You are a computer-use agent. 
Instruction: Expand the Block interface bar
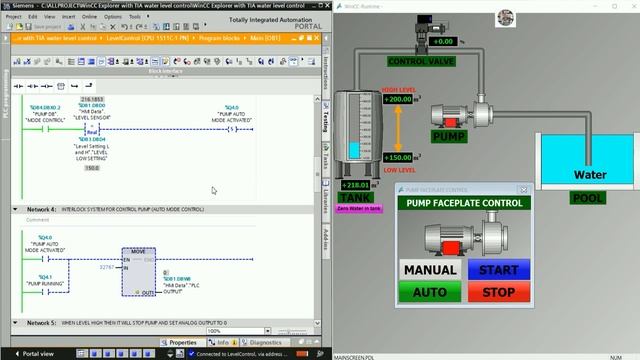165,72
